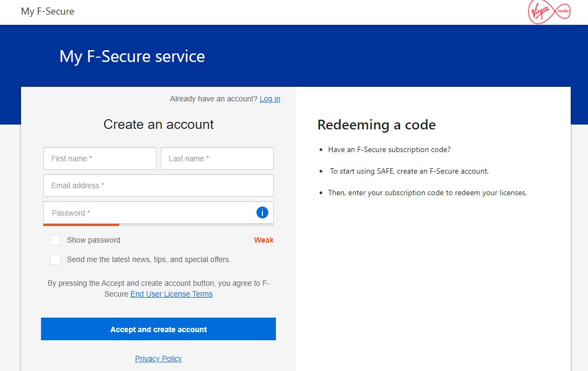Click the My F-Secure header title
Screen dimensions: 588x371
(48, 11)
